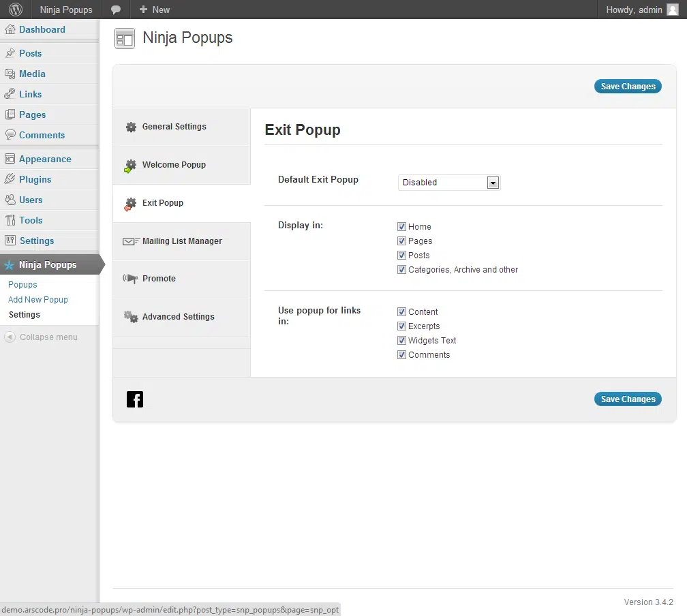Click the Dashboard house icon
The image size is (687, 616).
pyautogui.click(x=10, y=29)
